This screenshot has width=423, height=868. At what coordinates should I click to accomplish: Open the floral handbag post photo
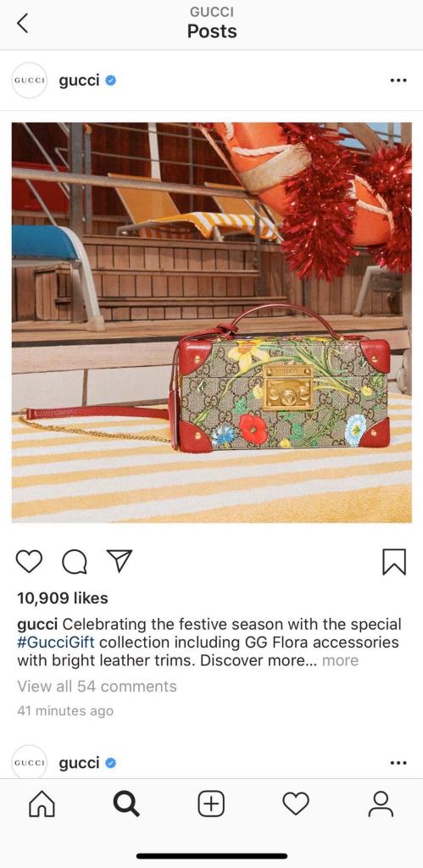pyautogui.click(x=212, y=322)
